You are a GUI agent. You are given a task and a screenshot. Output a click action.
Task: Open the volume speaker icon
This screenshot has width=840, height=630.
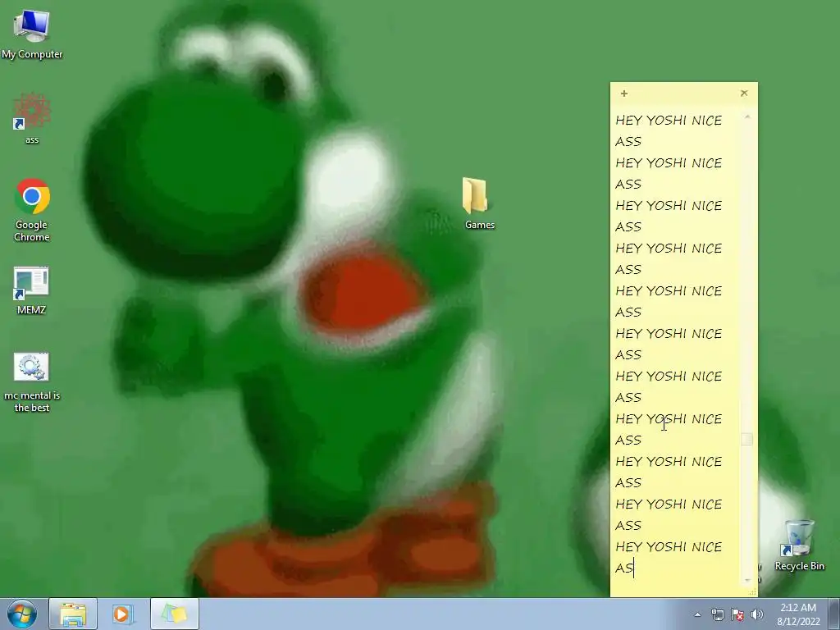point(756,614)
